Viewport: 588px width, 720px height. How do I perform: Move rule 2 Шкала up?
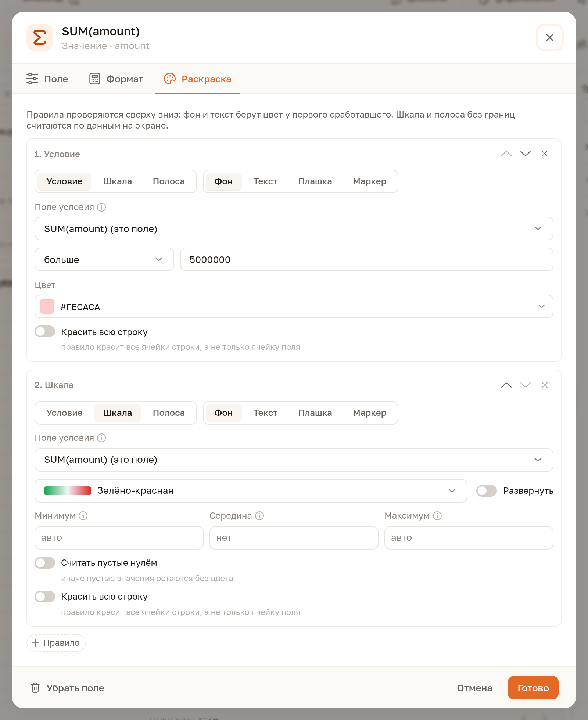[x=506, y=385]
